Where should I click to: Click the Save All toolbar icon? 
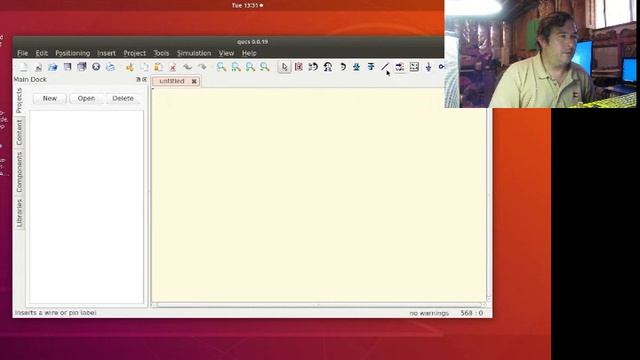click(82, 67)
